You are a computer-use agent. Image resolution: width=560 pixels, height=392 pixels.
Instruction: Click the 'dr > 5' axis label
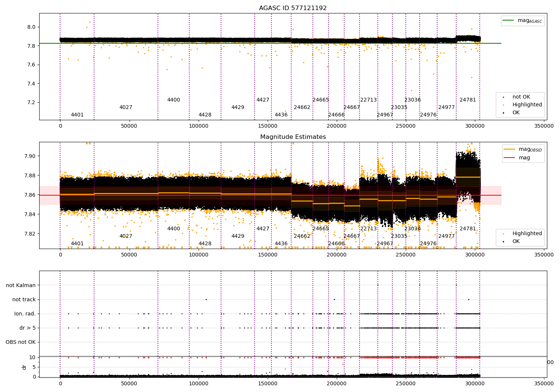click(28, 328)
